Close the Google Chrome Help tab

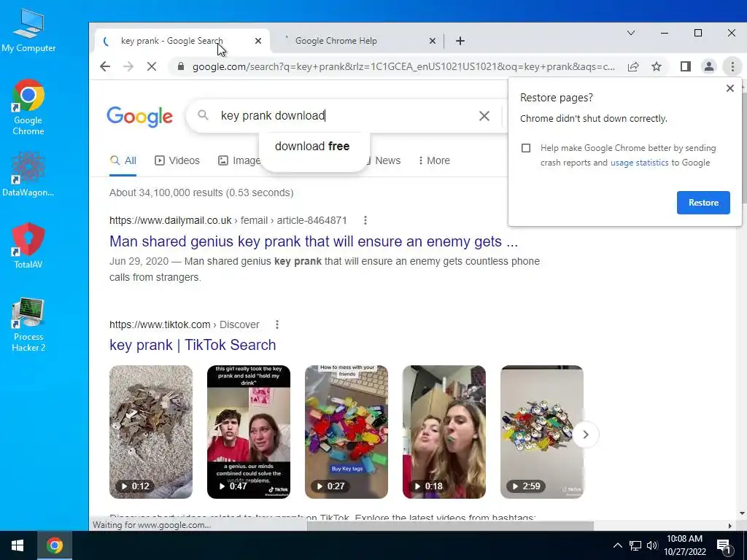click(432, 41)
